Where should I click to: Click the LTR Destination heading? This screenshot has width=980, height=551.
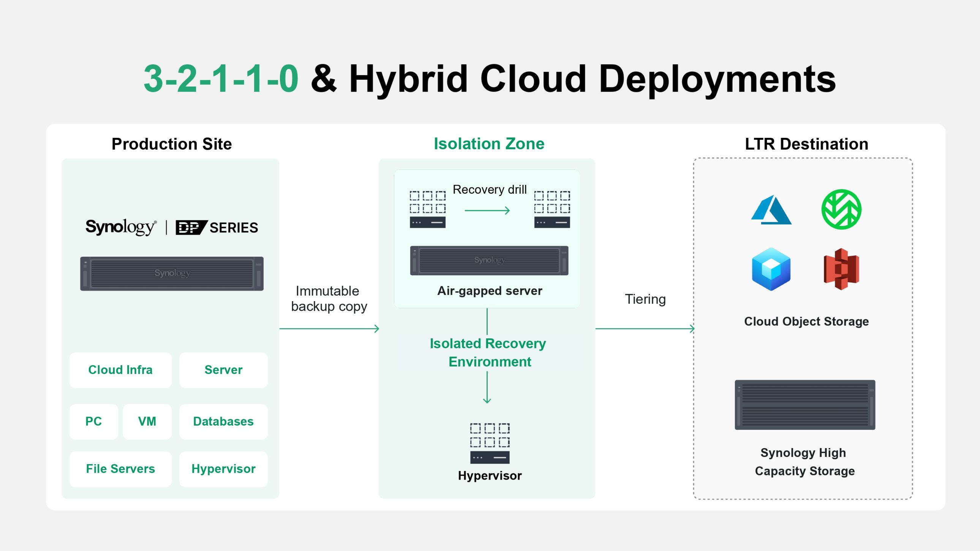pos(806,144)
